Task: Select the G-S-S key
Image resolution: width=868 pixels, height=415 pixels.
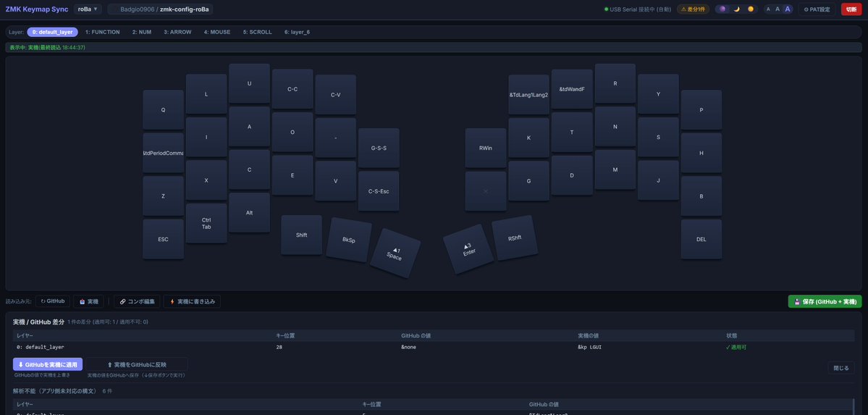Action: pos(379,148)
